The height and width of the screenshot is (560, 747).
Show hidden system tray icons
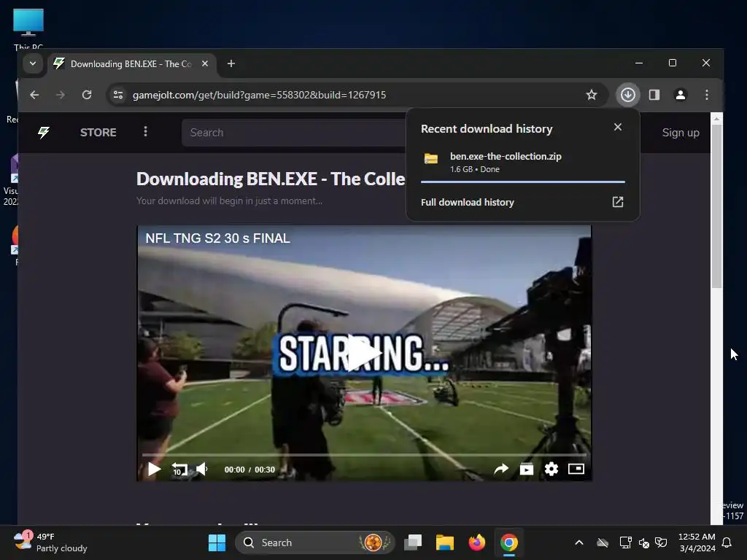[578, 542]
